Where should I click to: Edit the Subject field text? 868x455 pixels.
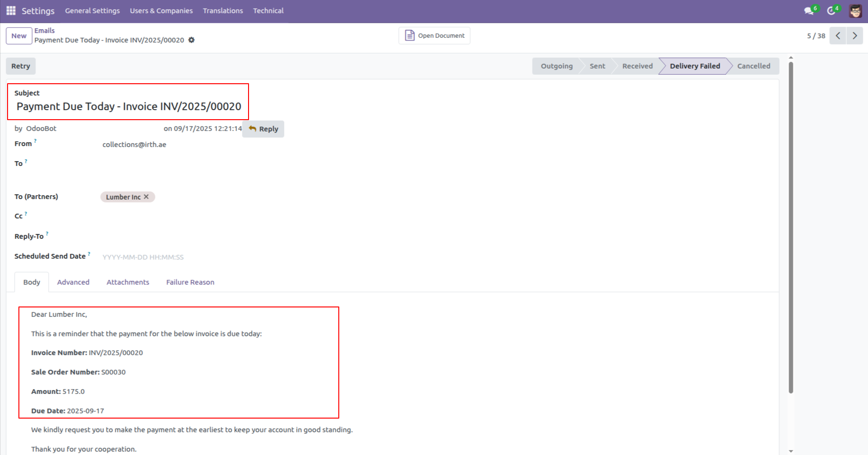129,107
